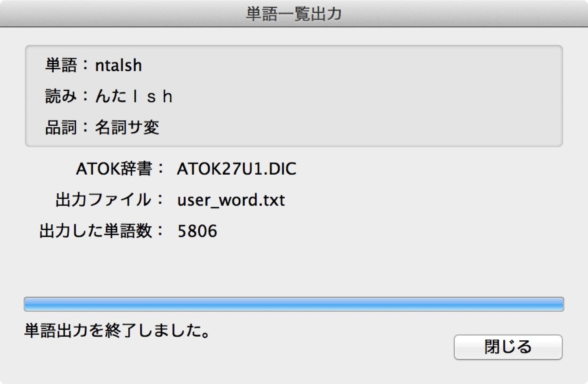Click the output file name user_word.txt
The image size is (588, 384).
click(x=231, y=200)
